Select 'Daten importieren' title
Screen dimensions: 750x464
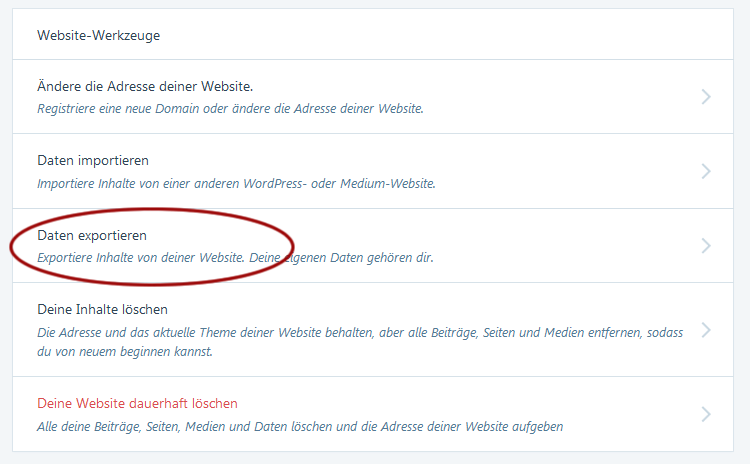[x=93, y=161]
